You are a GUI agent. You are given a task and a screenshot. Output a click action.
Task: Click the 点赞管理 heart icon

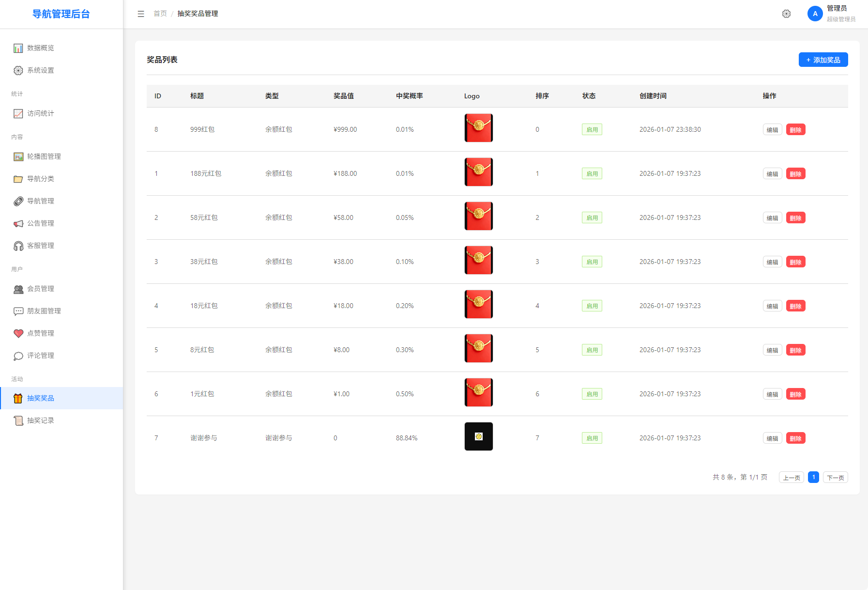(x=18, y=333)
